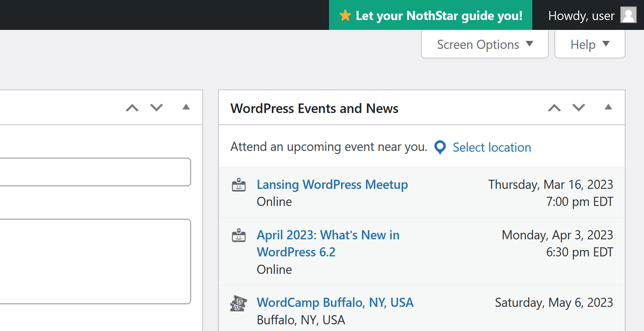Click the Lansing meetup event icon
Viewport: 644px width, 331px height.
(x=239, y=185)
